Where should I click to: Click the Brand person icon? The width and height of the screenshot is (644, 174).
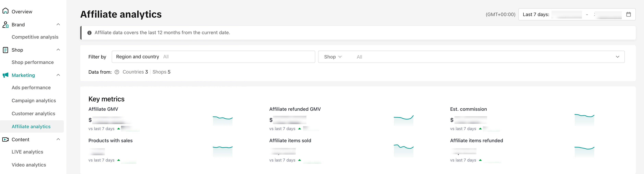point(5,24)
